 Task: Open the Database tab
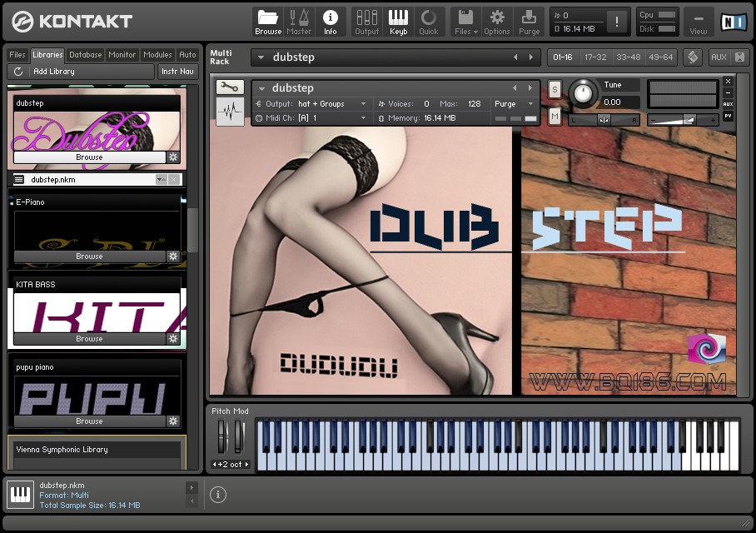tap(85, 54)
